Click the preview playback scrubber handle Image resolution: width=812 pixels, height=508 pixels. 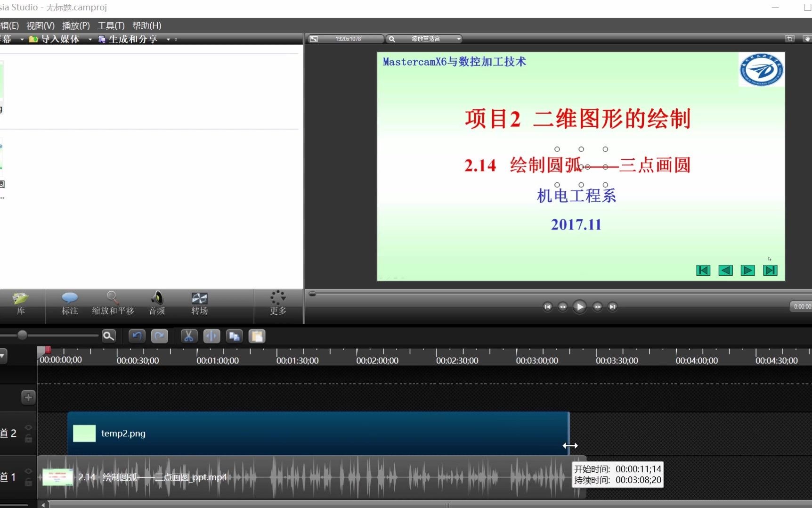pyautogui.click(x=312, y=294)
